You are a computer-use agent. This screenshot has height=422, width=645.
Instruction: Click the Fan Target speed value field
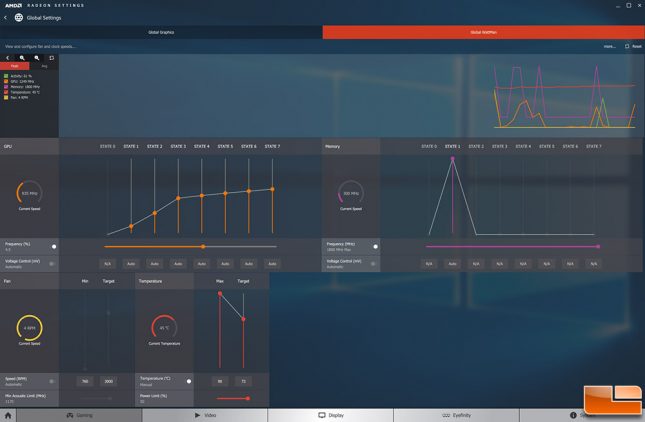pos(109,381)
